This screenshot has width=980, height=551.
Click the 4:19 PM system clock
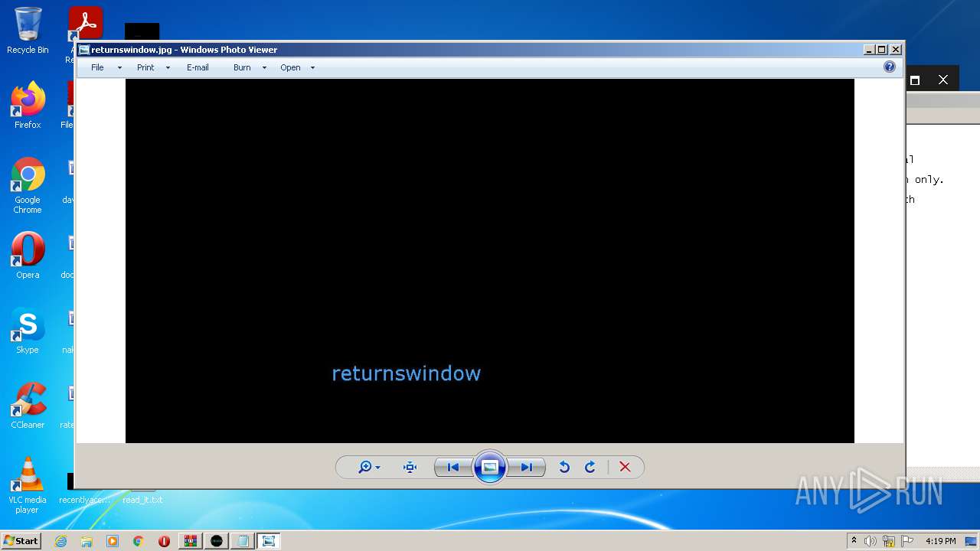tap(941, 541)
